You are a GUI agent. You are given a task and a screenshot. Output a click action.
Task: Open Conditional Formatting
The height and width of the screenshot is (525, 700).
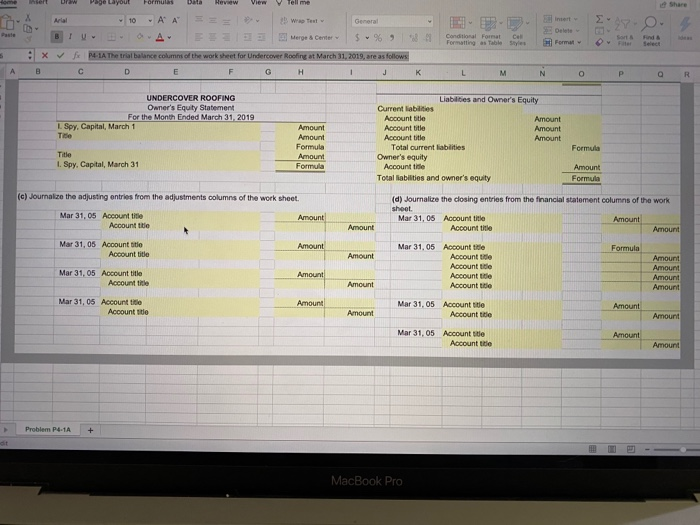(460, 30)
